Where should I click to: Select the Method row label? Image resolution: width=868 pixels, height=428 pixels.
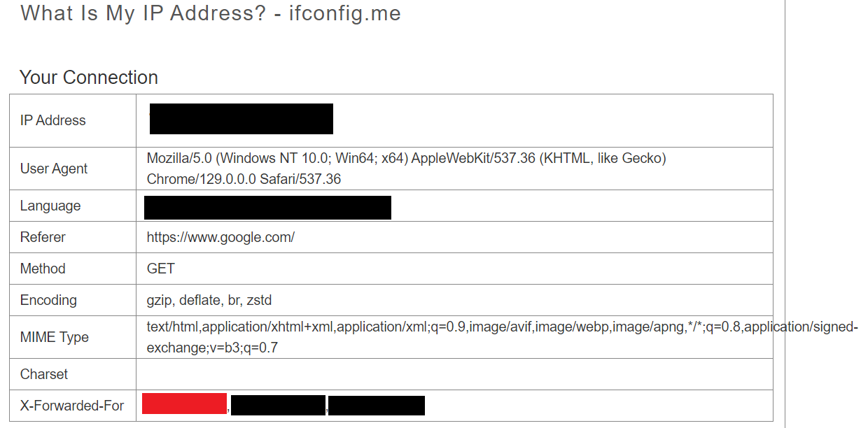coord(43,269)
